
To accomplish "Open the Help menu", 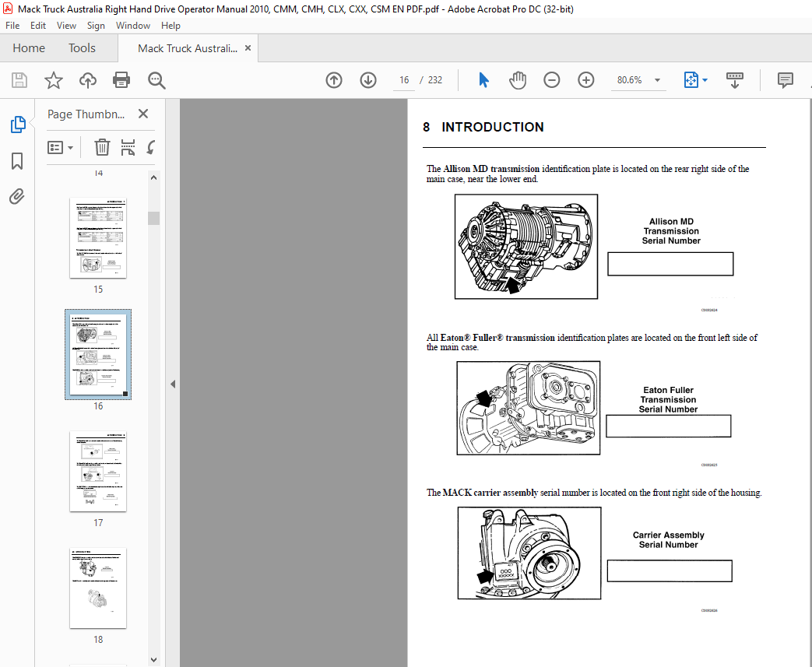I will tap(170, 26).
